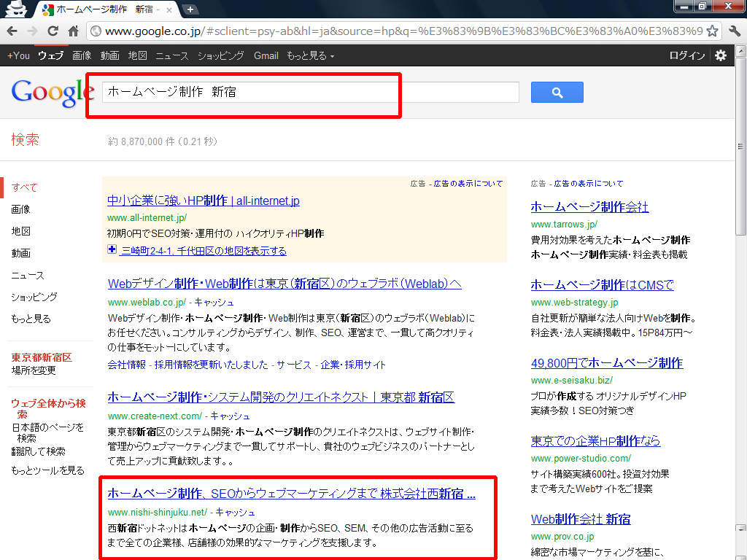Screen dimensions: 747x560
Task: Open ホームページ制作会社 sidebar ad
Action: [x=589, y=206]
